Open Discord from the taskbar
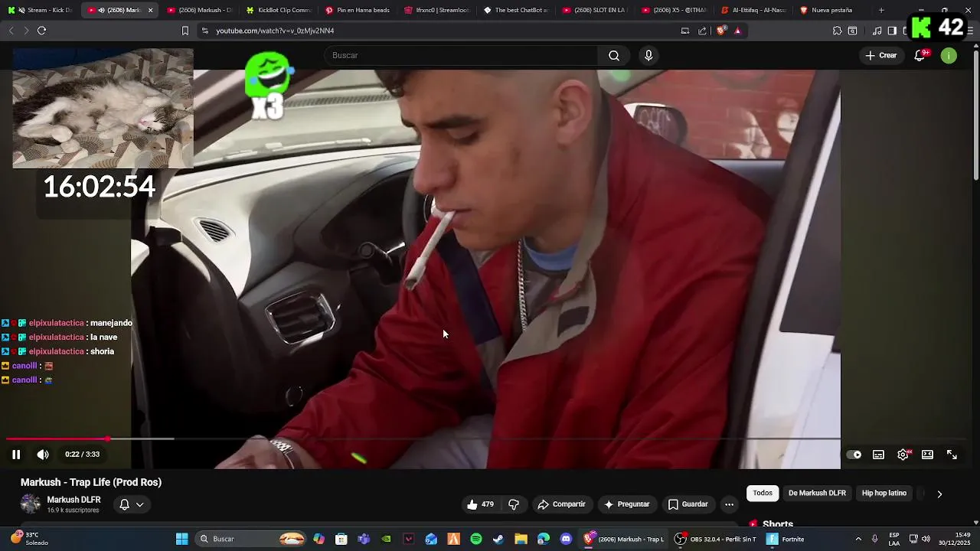This screenshot has height=551, width=980. (x=566, y=539)
